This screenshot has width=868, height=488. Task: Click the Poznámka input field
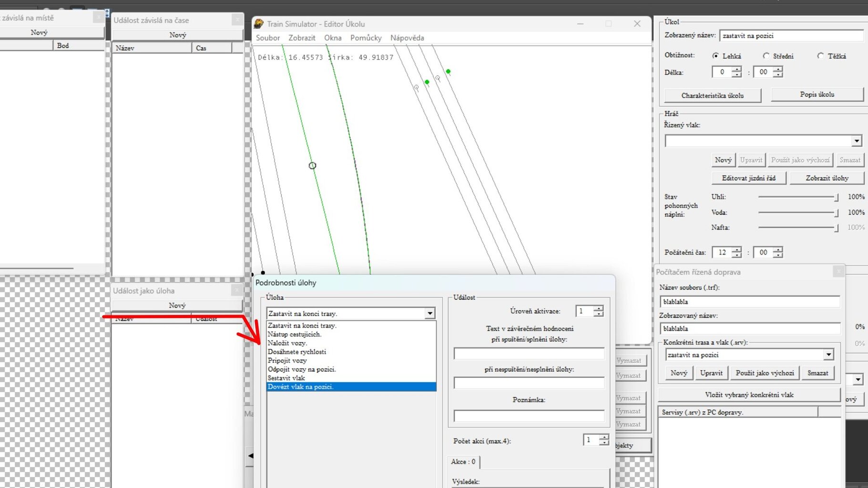pos(529,416)
